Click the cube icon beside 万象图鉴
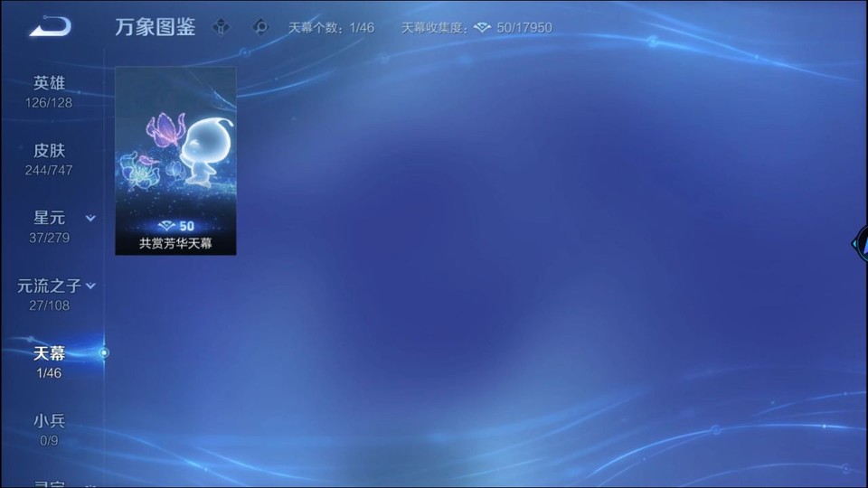 tap(221, 27)
